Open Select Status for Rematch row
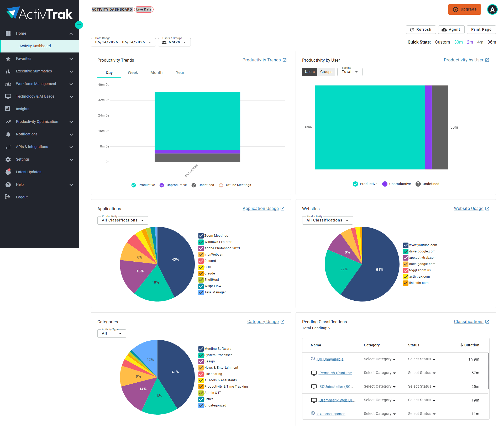 pyautogui.click(x=422, y=373)
